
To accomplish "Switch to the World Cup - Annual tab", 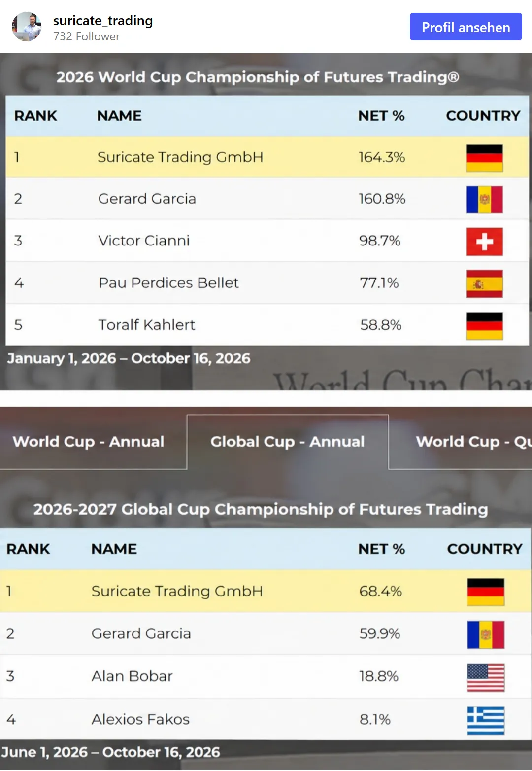I will [x=89, y=442].
